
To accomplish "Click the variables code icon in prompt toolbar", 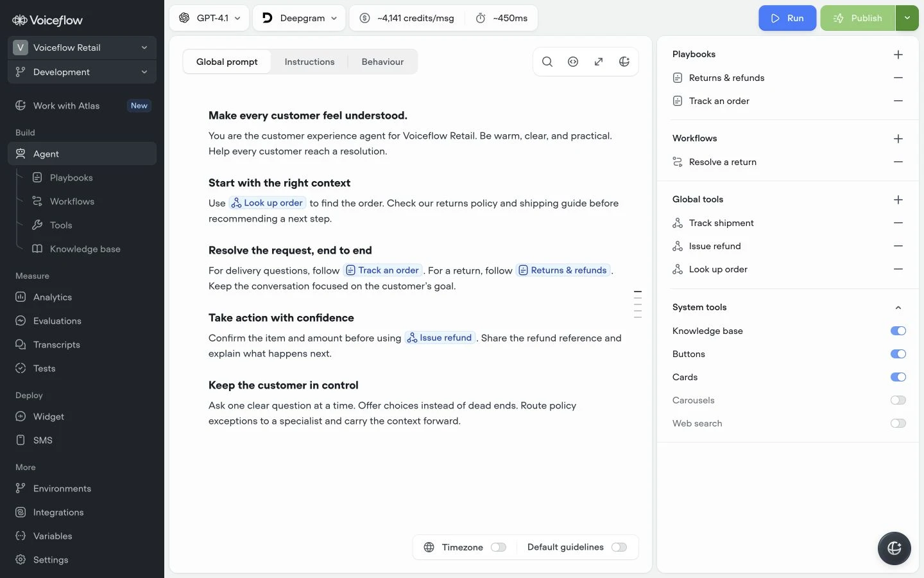I will coord(573,62).
